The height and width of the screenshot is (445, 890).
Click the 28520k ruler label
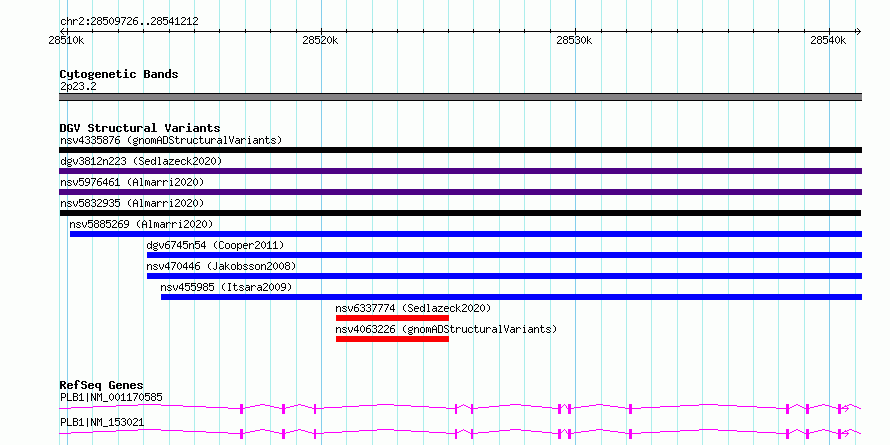tap(321, 40)
